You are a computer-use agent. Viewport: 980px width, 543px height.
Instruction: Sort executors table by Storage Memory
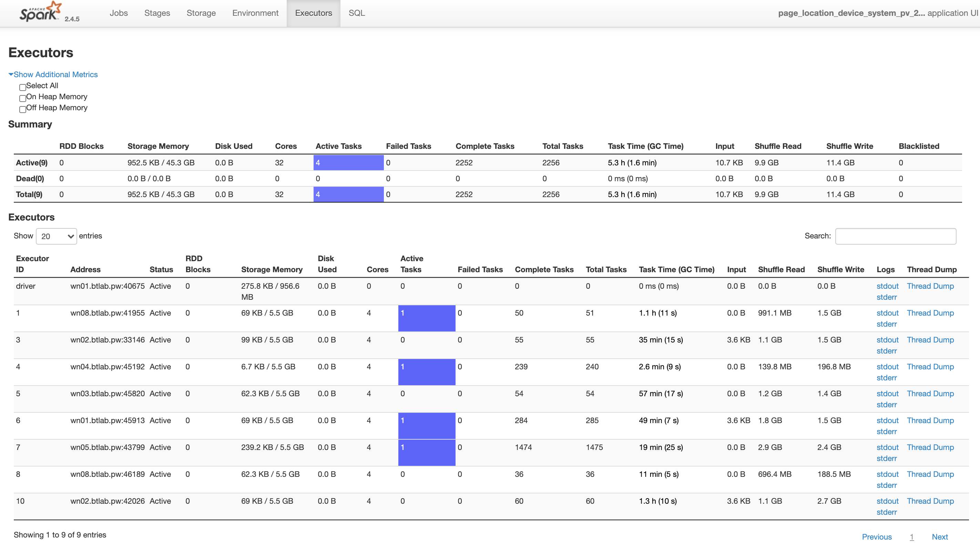pyautogui.click(x=272, y=270)
